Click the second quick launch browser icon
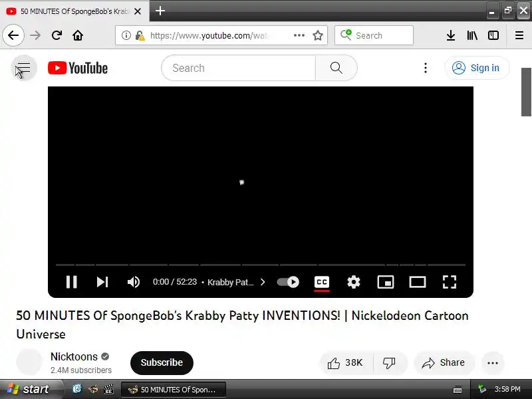The height and width of the screenshot is (399, 532). click(x=93, y=389)
